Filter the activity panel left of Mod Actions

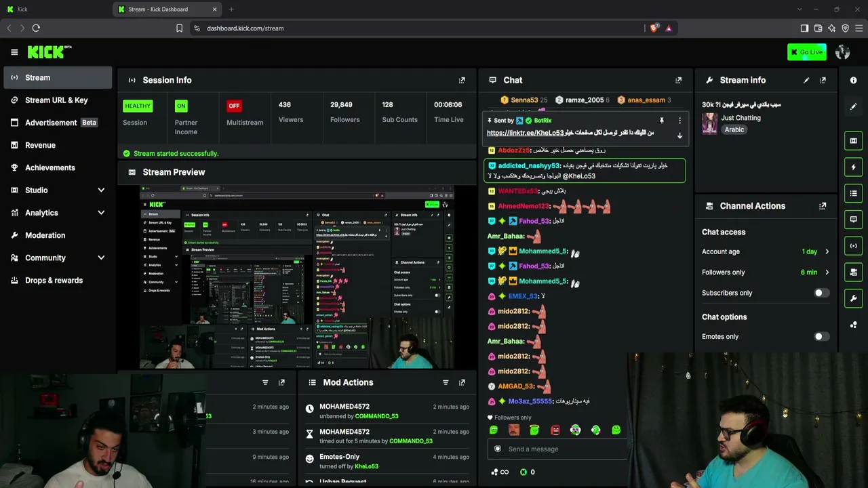(265, 382)
